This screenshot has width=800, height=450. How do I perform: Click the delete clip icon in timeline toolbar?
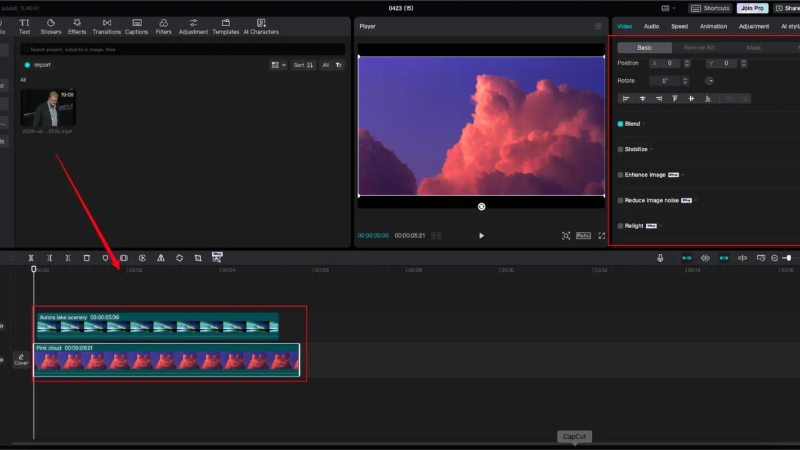(87, 258)
